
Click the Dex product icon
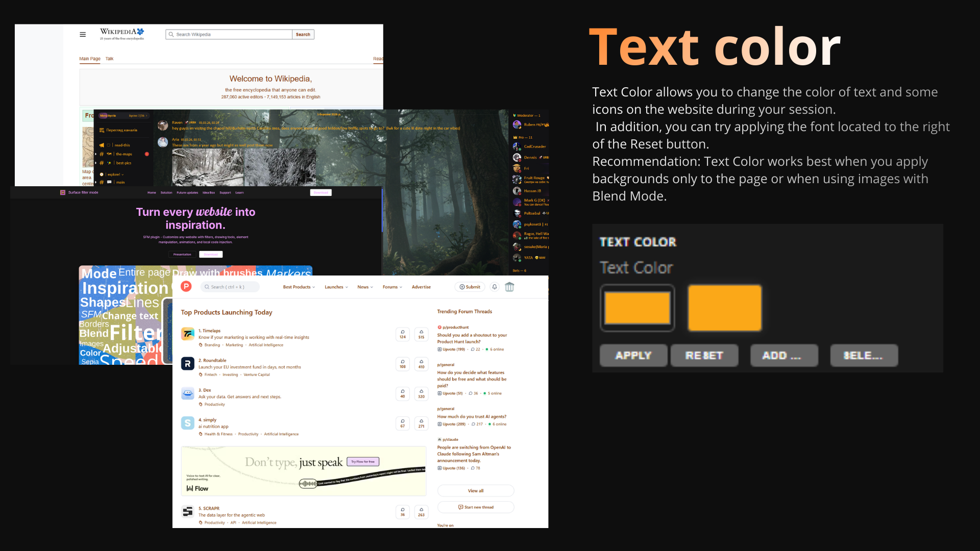coord(188,393)
